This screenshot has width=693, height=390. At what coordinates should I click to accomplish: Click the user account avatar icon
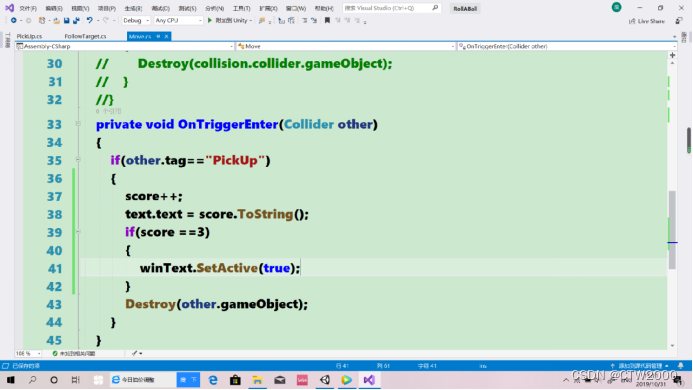click(x=617, y=7)
